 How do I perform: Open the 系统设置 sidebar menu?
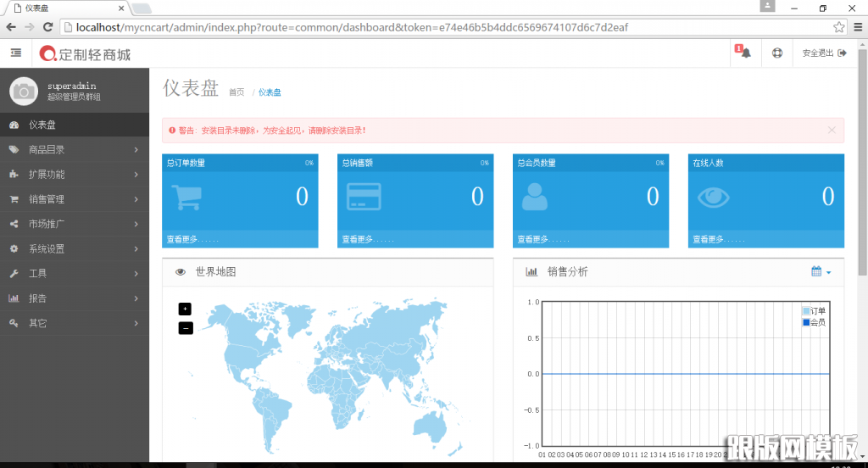(75, 248)
